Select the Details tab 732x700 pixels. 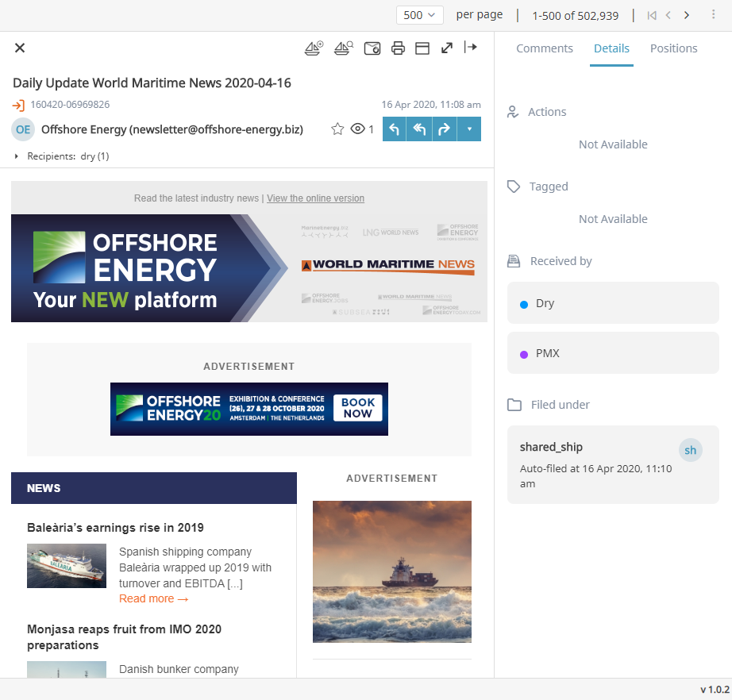pos(611,48)
